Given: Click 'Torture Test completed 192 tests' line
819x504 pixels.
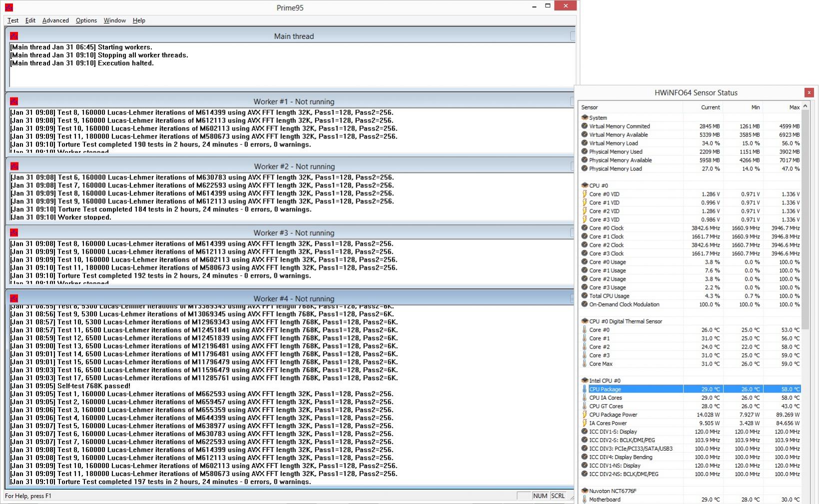Looking at the screenshot, I should 160,276.
